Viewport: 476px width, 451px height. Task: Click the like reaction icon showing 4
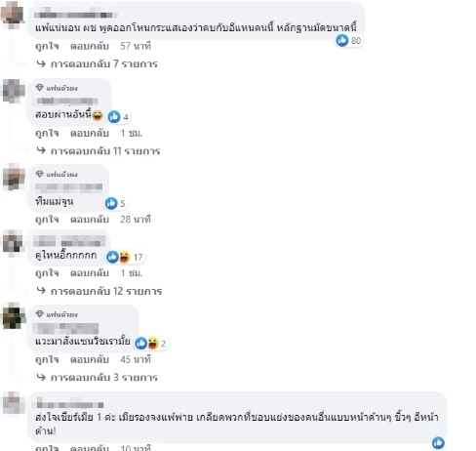[x=114, y=117]
